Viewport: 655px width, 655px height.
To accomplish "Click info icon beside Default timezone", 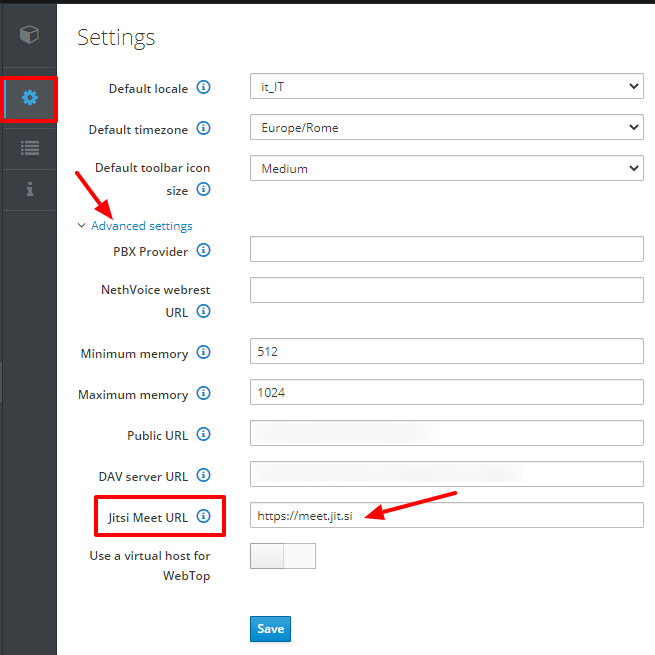I will 203,128.
